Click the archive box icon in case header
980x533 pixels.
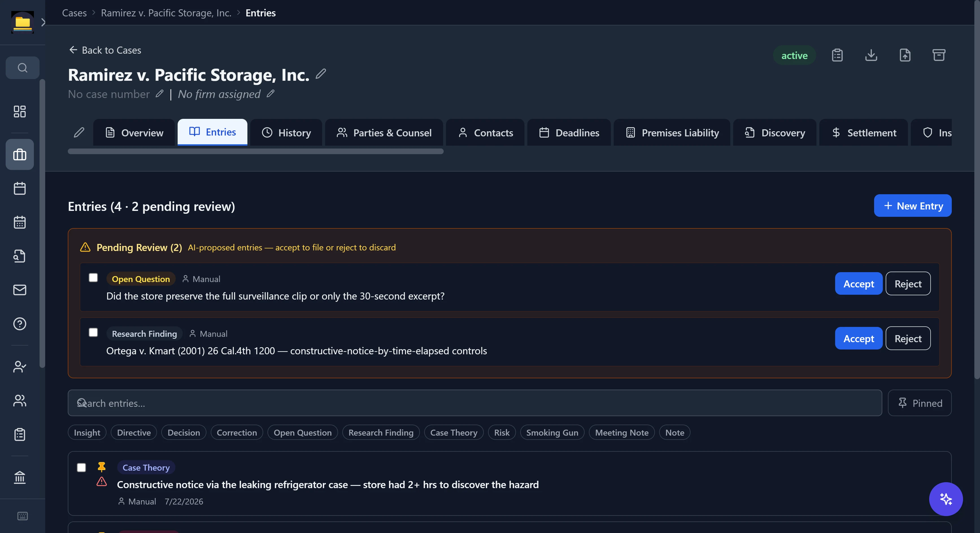point(939,55)
